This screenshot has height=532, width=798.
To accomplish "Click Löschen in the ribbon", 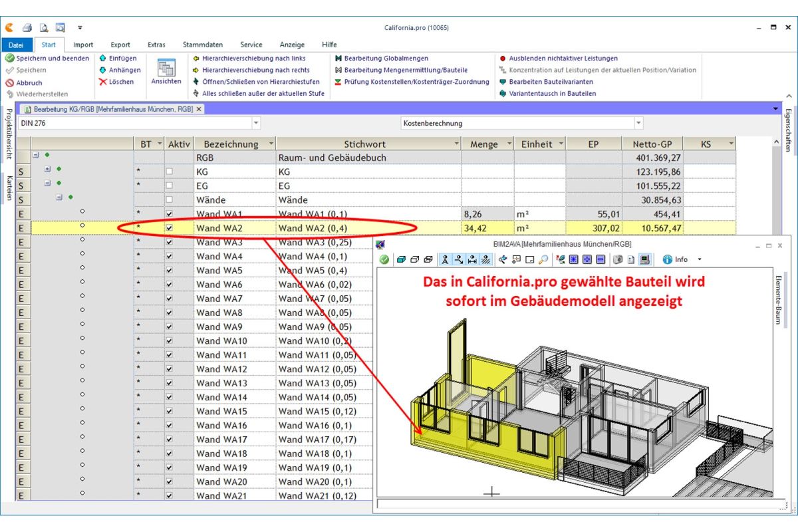I will 116,82.
